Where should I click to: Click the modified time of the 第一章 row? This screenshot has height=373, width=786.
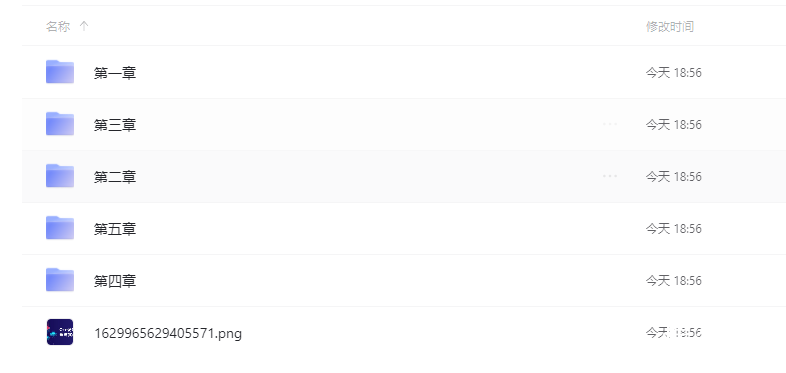[x=673, y=73]
